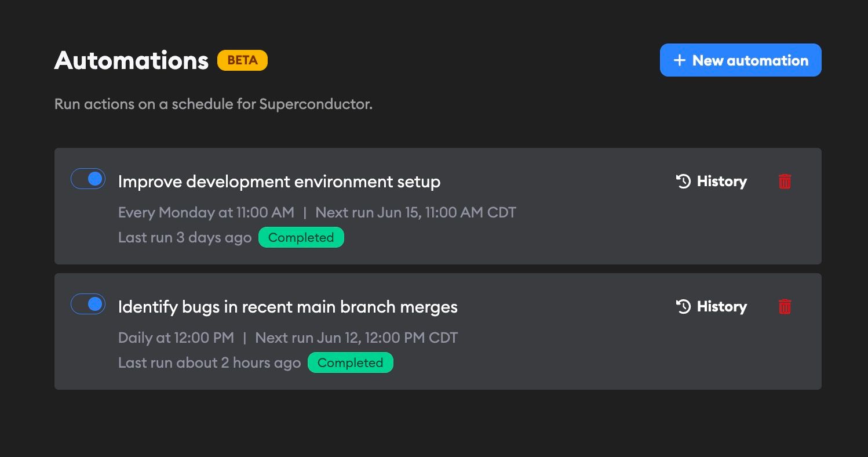The width and height of the screenshot is (868, 457).
Task: Disable the Identify bugs in recent merges toggle
Action: pos(88,304)
